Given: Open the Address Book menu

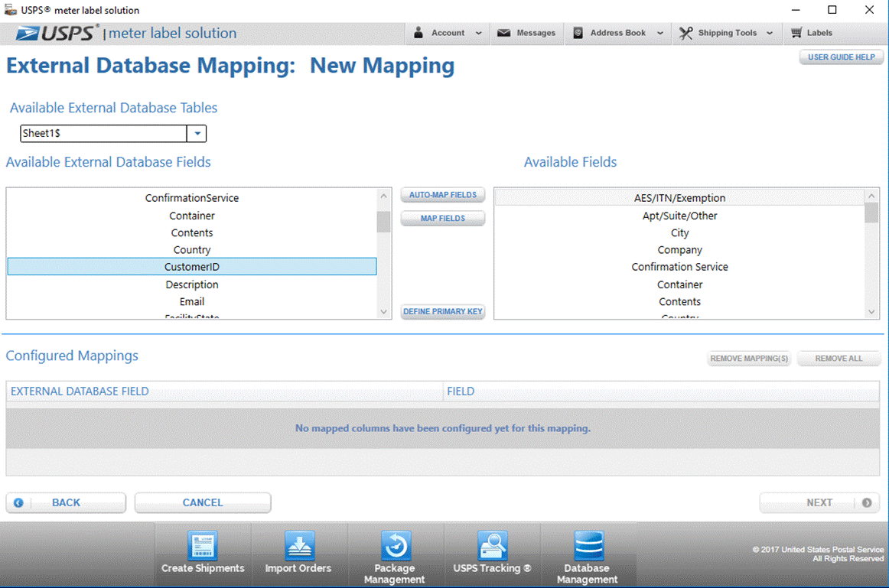Looking at the screenshot, I should [x=618, y=34].
